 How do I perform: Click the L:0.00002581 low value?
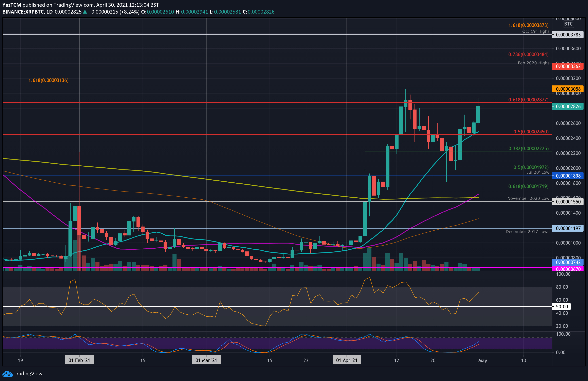pos(225,12)
